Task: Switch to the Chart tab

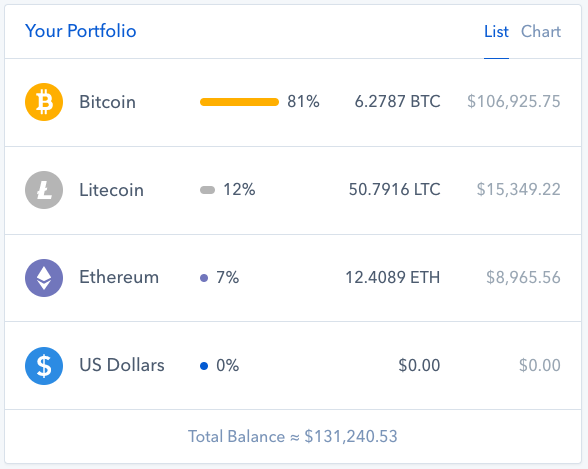Action: (541, 31)
